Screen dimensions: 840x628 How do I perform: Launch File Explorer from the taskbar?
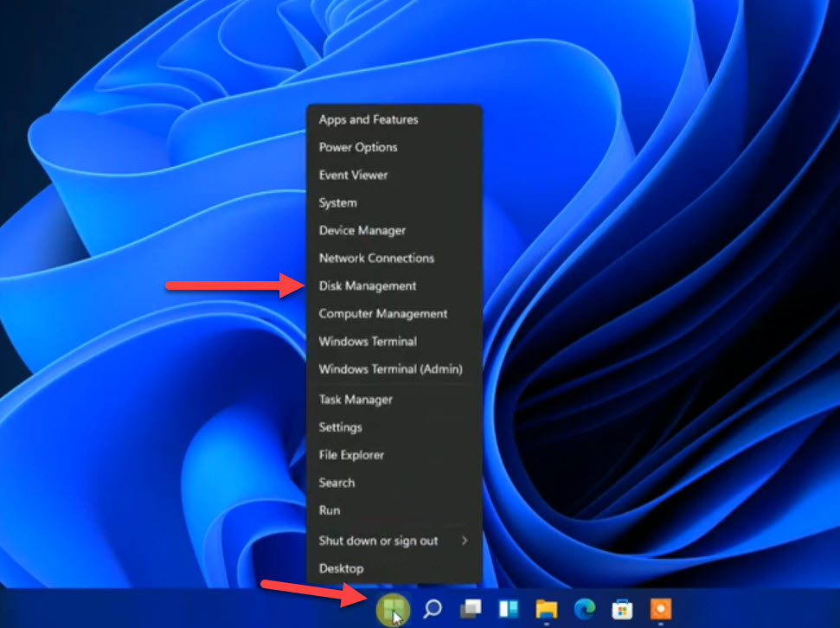pos(546,609)
